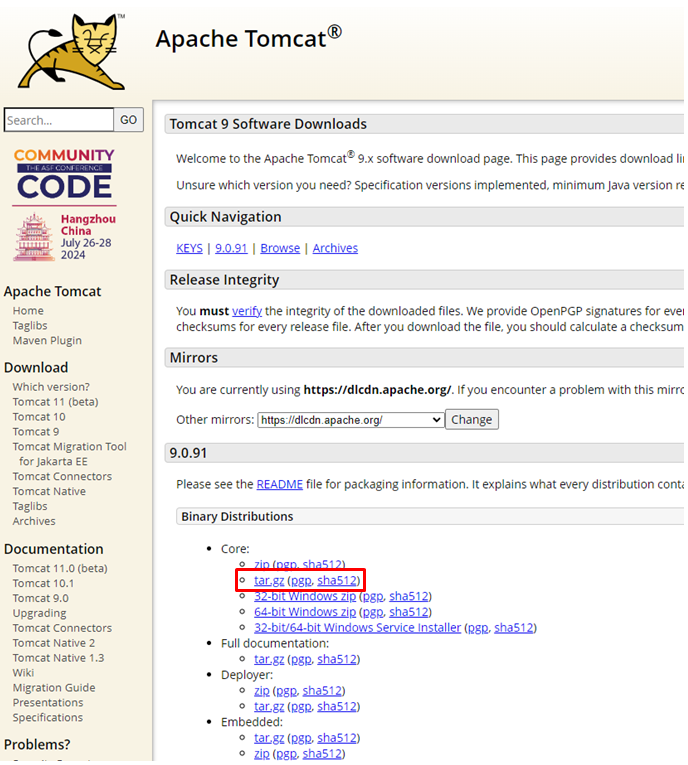Open Tomcat 10 download link in sidebar
The width and height of the screenshot is (688, 765).
click(39, 417)
